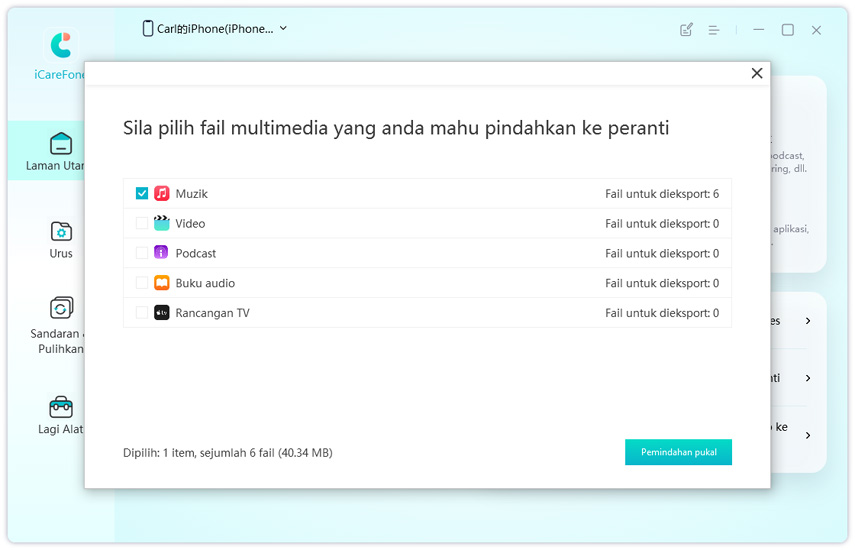Open the hamburger menu icon in title bar
The height and width of the screenshot is (550, 855).
[x=714, y=30]
